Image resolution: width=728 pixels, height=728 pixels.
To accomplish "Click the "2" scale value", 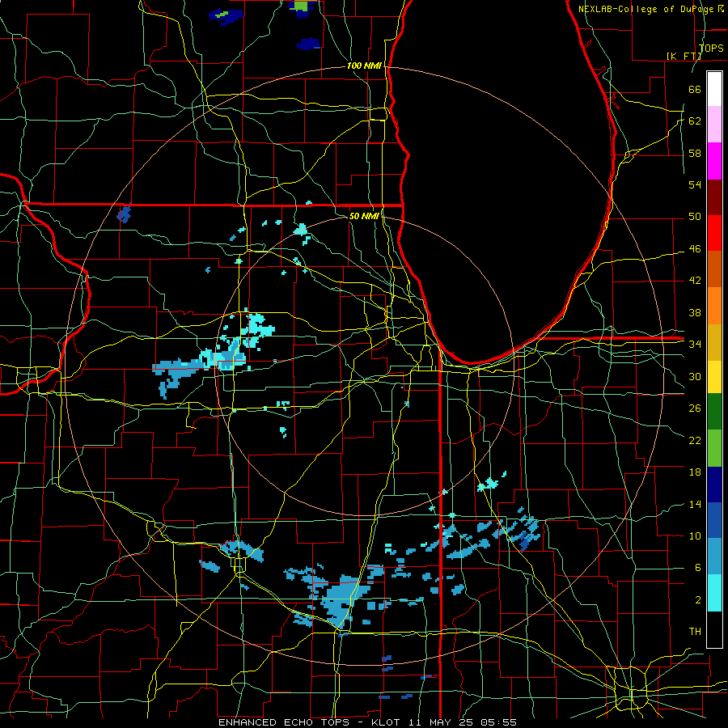I will point(697,600).
